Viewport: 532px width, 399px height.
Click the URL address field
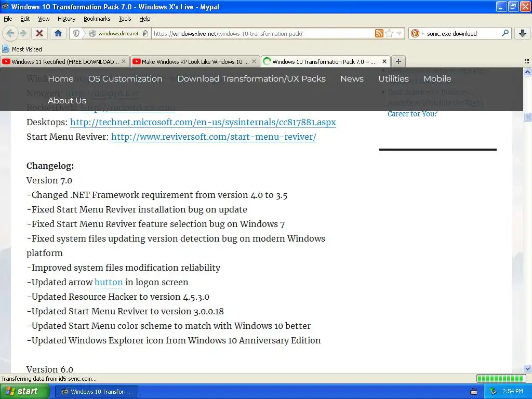click(263, 33)
